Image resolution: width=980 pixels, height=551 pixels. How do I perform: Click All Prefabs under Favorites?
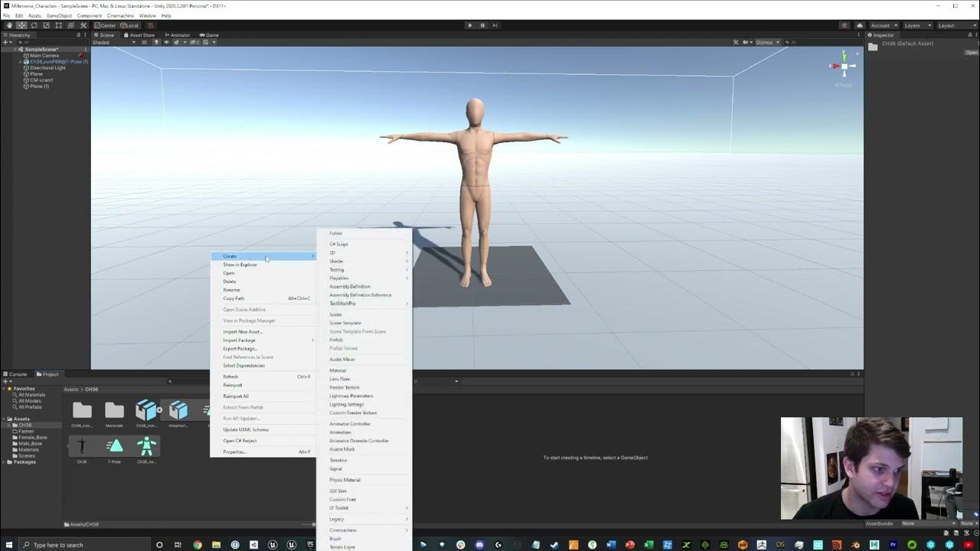point(30,407)
